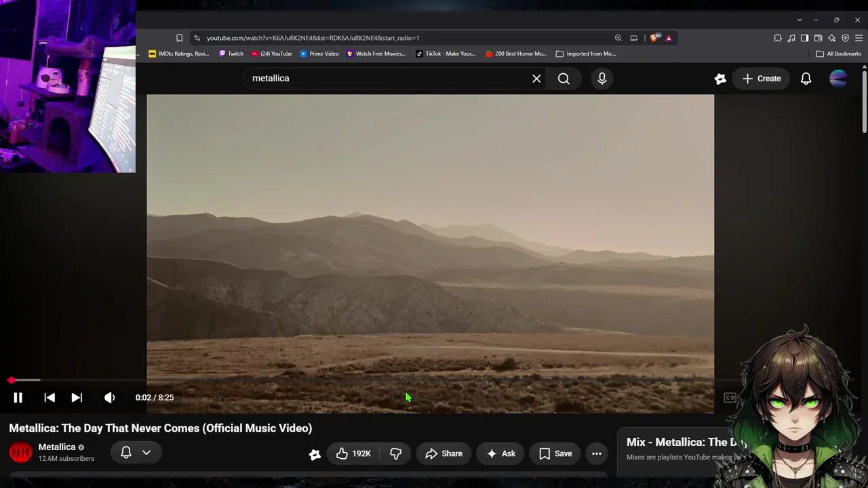Expand the Imported from Mic bookmarks folder

click(586, 54)
